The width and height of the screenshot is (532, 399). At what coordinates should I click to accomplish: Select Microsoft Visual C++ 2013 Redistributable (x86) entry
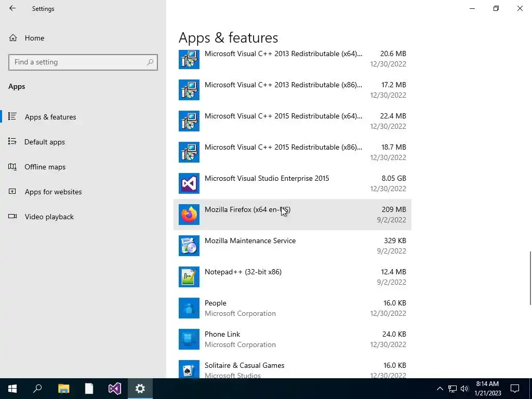pyautogui.click(x=292, y=90)
